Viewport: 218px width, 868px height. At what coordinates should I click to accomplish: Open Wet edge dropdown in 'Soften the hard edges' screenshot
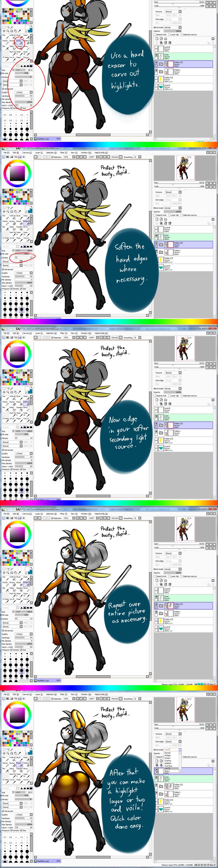(x=173, y=200)
